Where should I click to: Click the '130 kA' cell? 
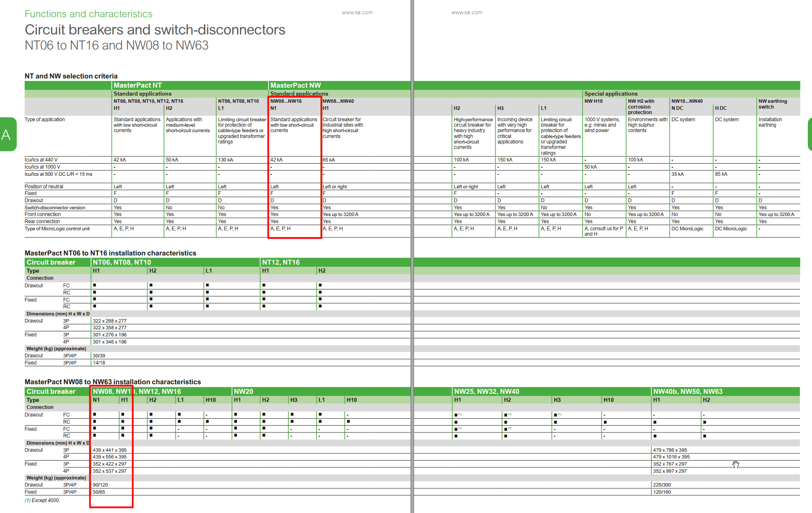tap(225, 160)
